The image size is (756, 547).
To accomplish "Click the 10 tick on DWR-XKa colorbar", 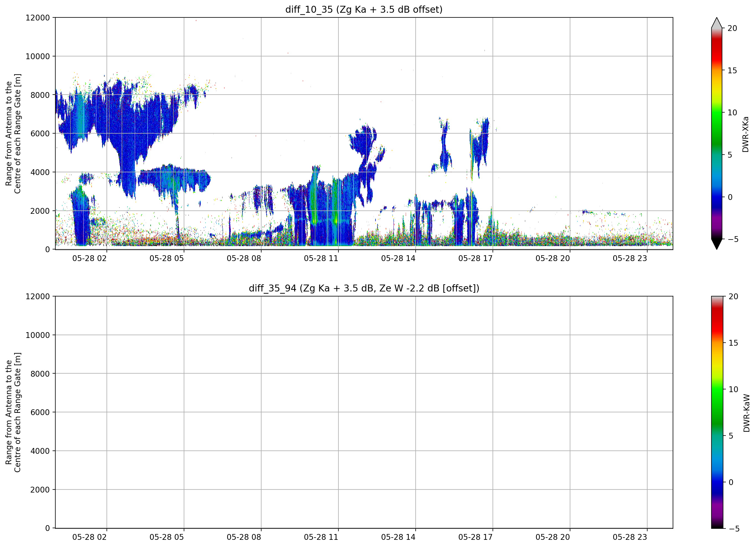I will tap(732, 113).
